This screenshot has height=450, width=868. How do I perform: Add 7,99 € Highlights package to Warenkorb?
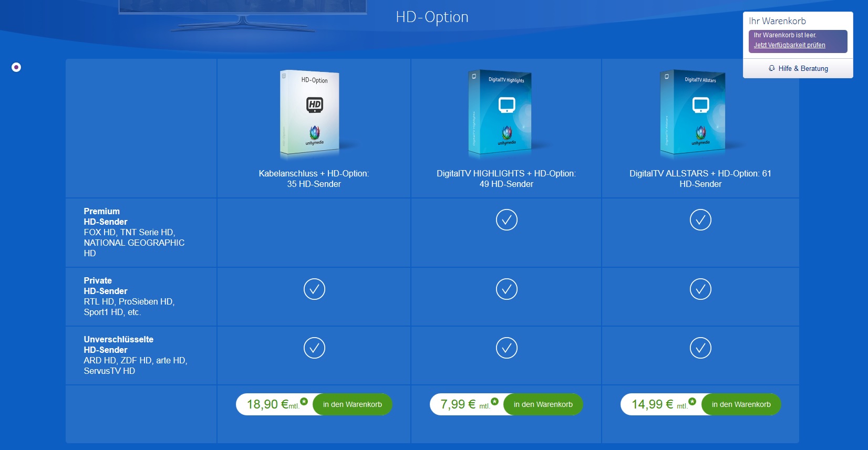point(543,404)
